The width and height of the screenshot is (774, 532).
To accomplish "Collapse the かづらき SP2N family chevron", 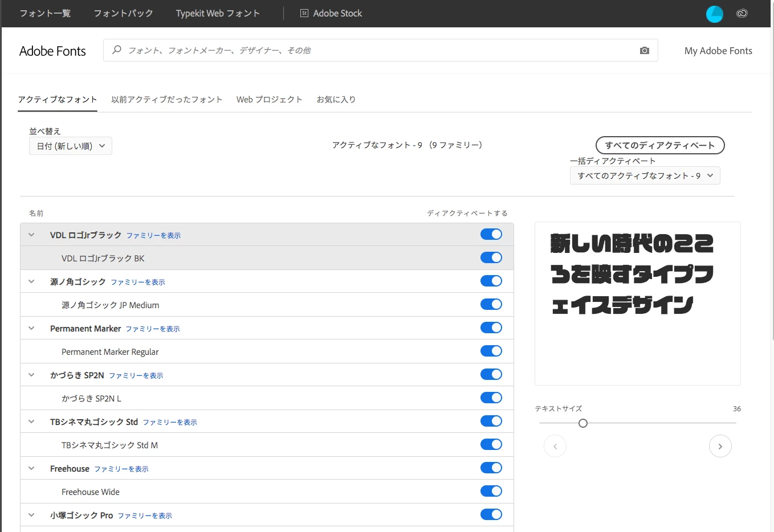I will (31, 375).
